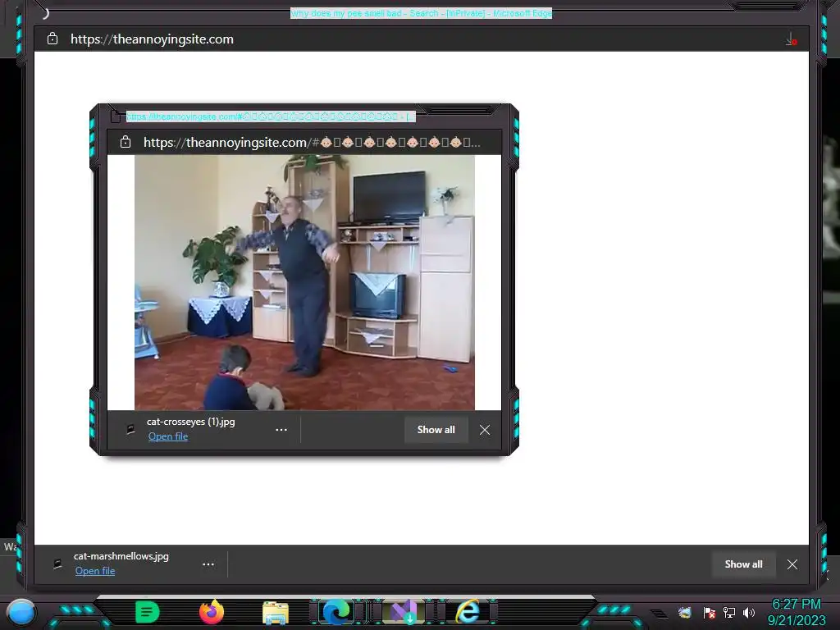
Task: Click popup window URL field
Action: 312,142
